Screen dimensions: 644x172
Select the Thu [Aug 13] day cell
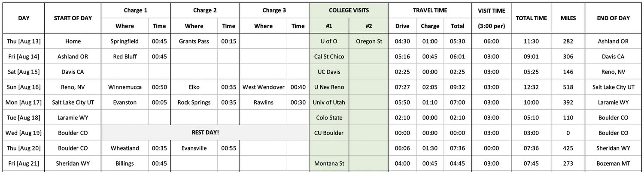click(24, 41)
